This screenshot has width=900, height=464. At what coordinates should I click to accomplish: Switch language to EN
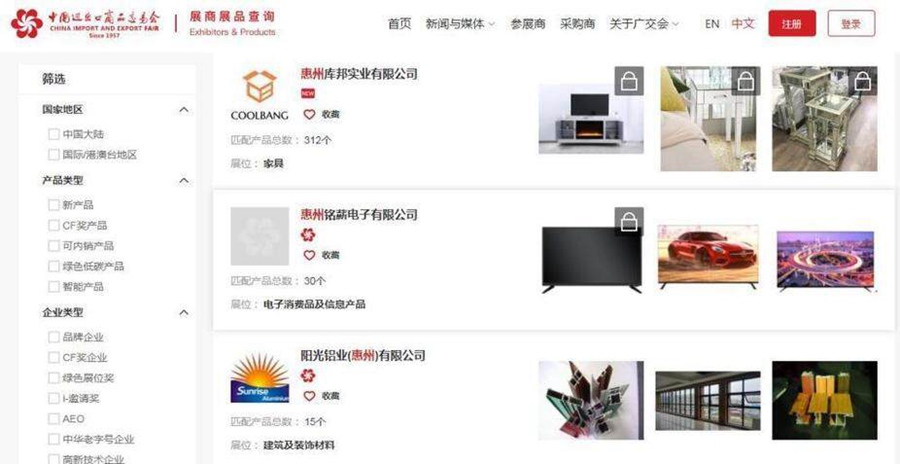pos(712,24)
